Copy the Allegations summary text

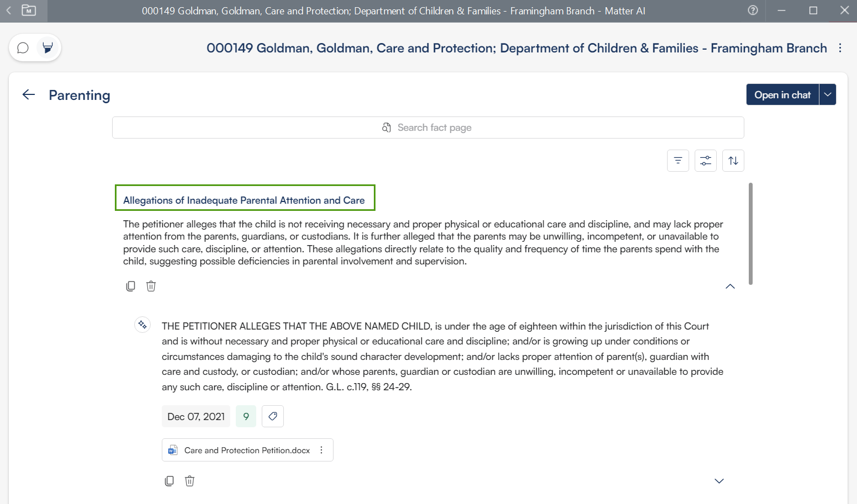pos(130,286)
